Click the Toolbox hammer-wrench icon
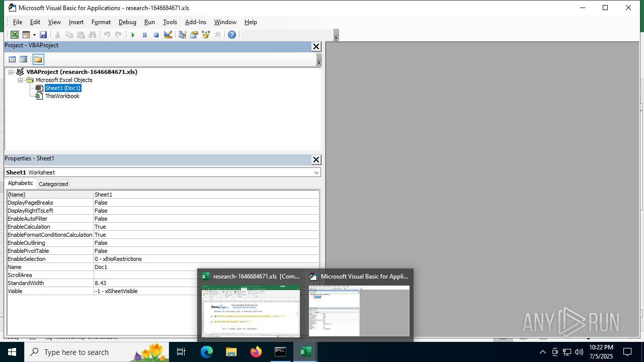This screenshot has width=644, height=362. click(217, 35)
